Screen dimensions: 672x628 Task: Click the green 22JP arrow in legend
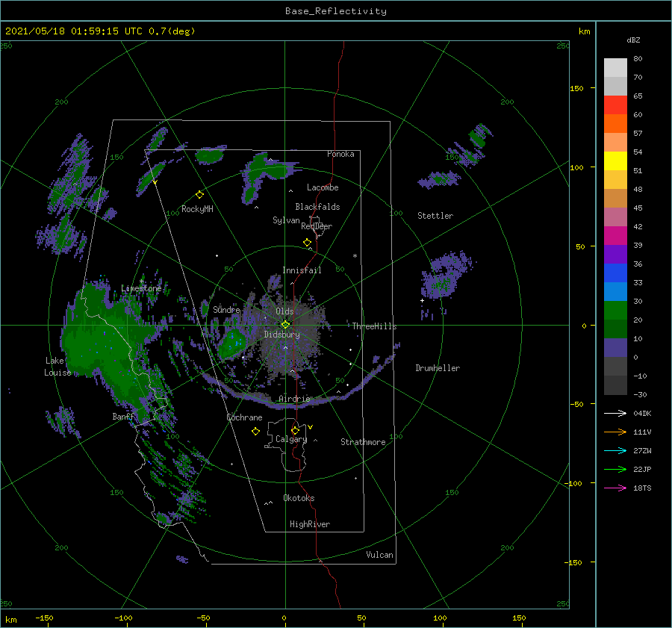point(615,470)
